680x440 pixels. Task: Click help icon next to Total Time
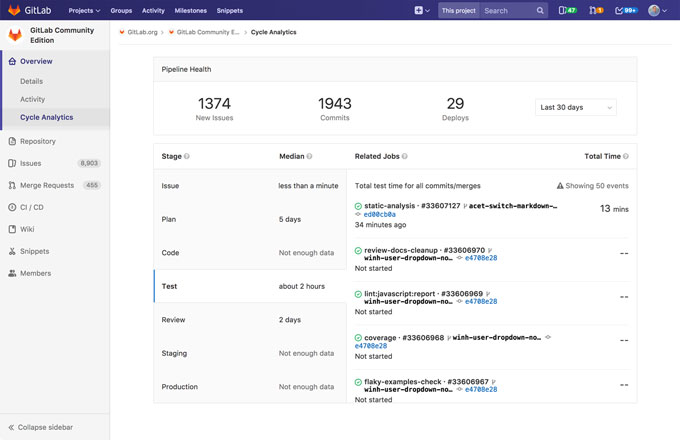pyautogui.click(x=625, y=157)
